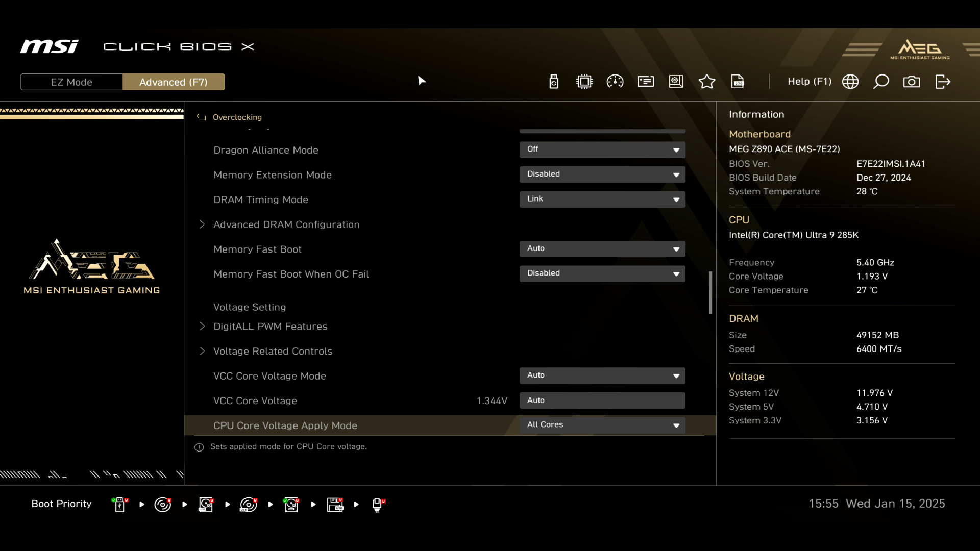Switch to EZ Mode tab

click(71, 82)
